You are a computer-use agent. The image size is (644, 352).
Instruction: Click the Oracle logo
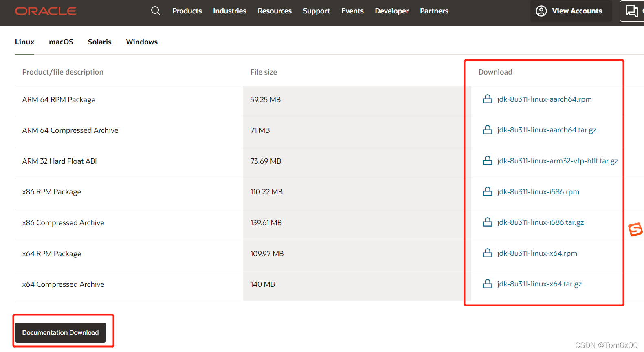(x=46, y=11)
